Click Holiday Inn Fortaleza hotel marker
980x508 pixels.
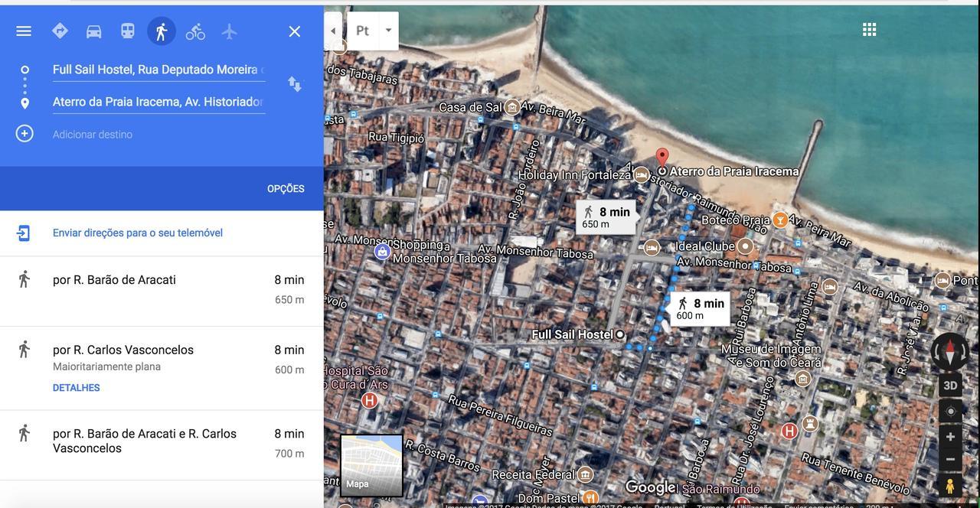coord(642,174)
